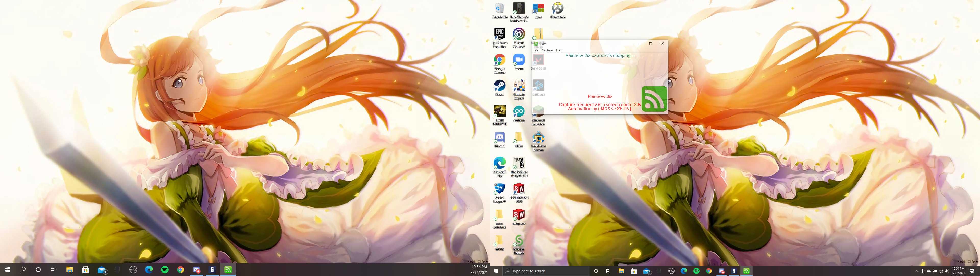Click the microphone icon in the system tray

pos(922,271)
